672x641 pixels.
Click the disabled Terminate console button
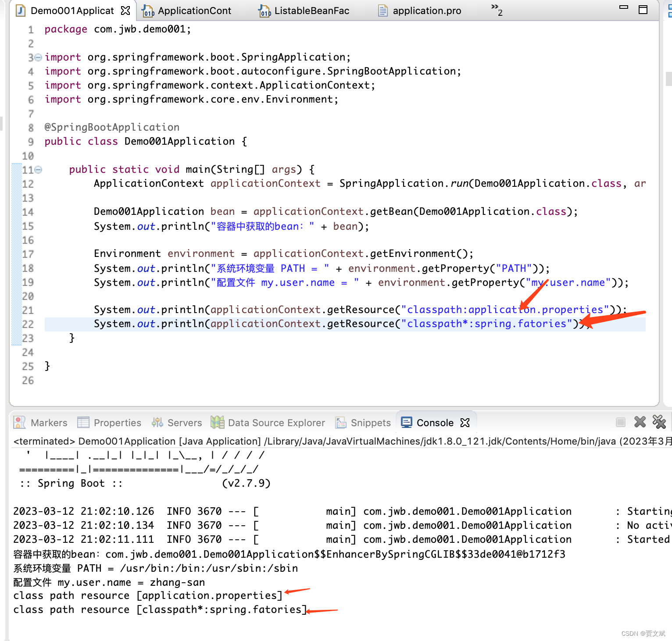(x=620, y=422)
